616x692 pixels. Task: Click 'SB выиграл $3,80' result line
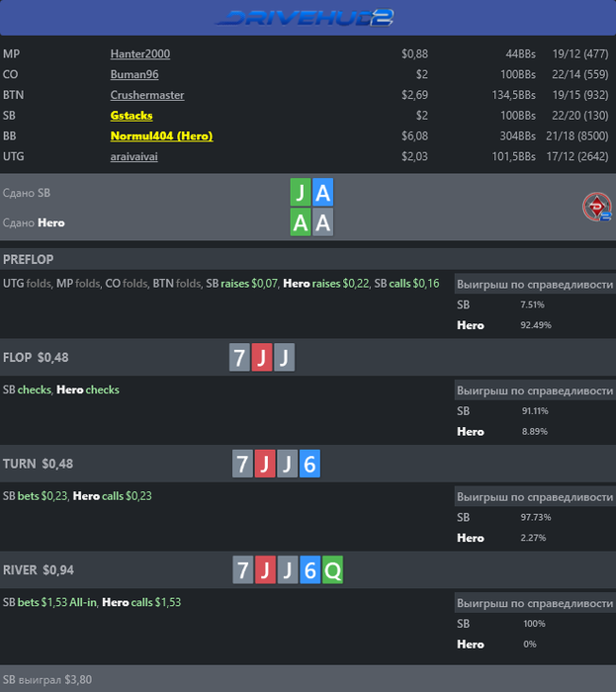[47, 680]
